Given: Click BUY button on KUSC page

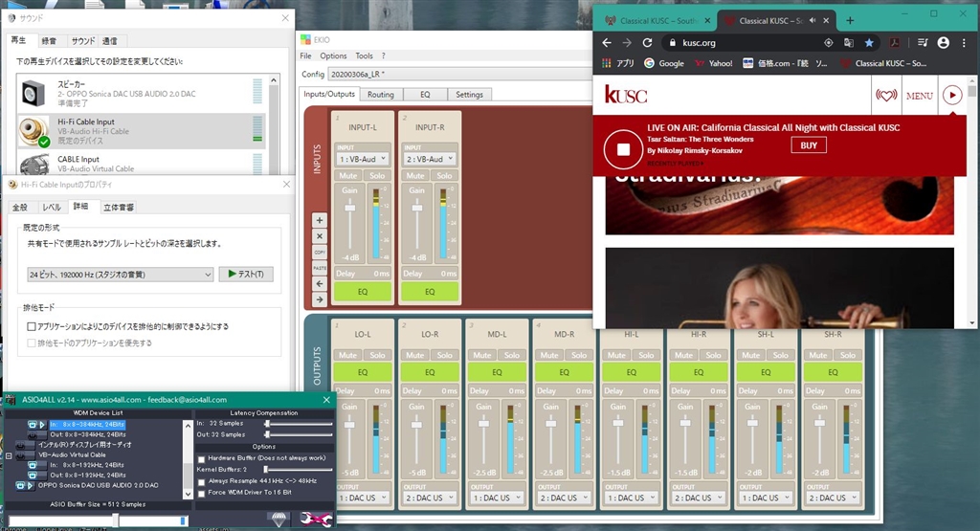Looking at the screenshot, I should point(809,145).
